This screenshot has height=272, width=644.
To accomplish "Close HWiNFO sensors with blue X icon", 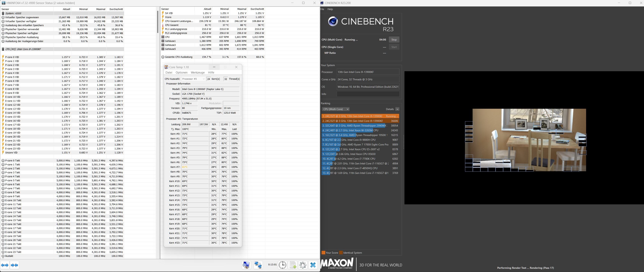I will pyautogui.click(x=313, y=265).
